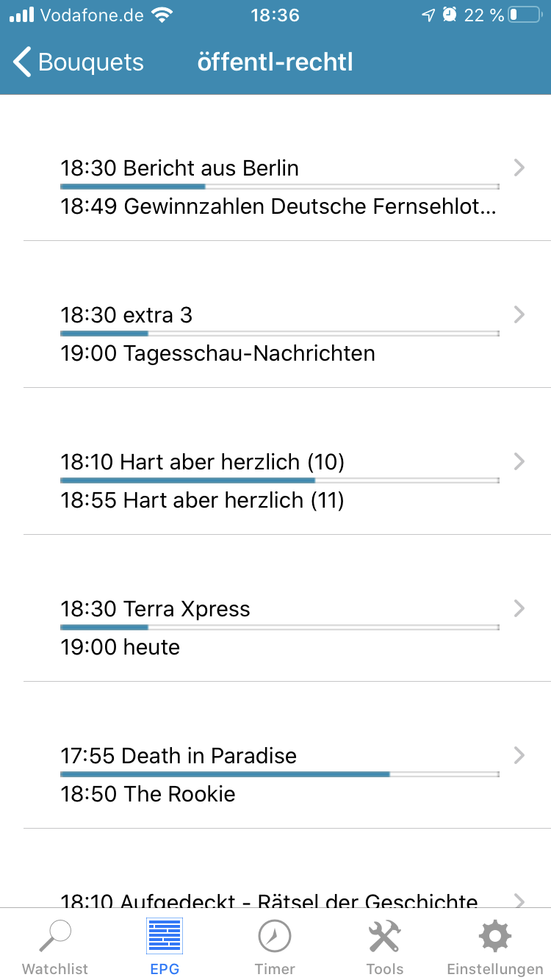Viewport: 551px width, 980px height.
Task: Select the EPG grid icon
Action: [165, 936]
